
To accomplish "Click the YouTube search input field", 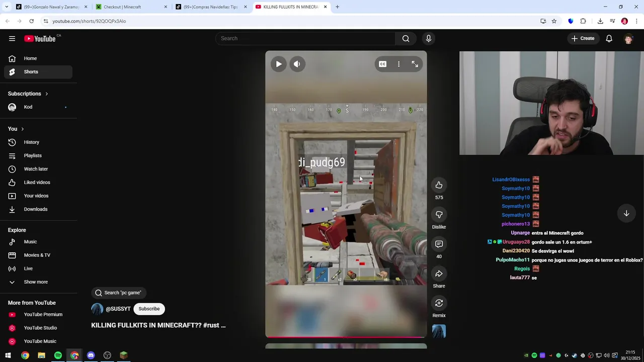I will (305, 39).
